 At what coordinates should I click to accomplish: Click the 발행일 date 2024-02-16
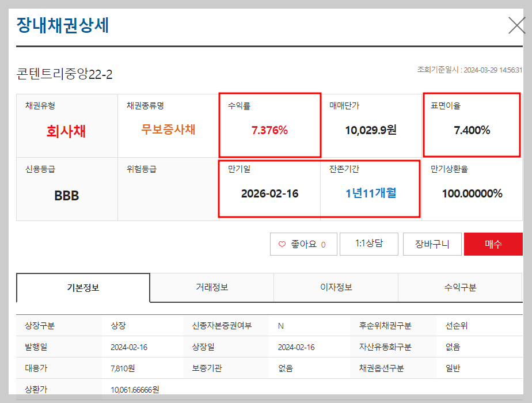pos(129,347)
